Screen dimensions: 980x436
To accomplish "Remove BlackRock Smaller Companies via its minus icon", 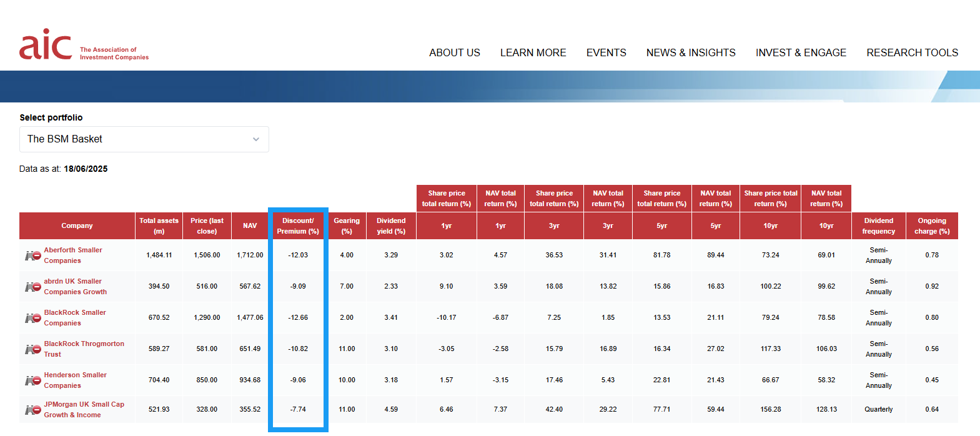I will pyautogui.click(x=37, y=318).
